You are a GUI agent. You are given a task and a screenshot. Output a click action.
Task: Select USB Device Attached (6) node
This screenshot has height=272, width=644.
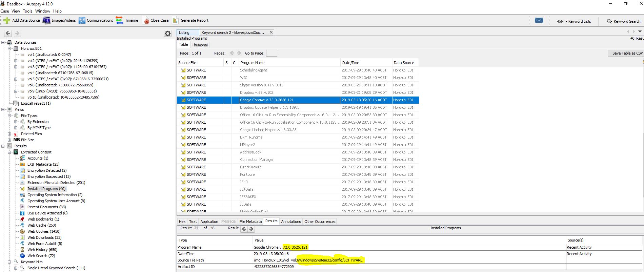[47, 213]
